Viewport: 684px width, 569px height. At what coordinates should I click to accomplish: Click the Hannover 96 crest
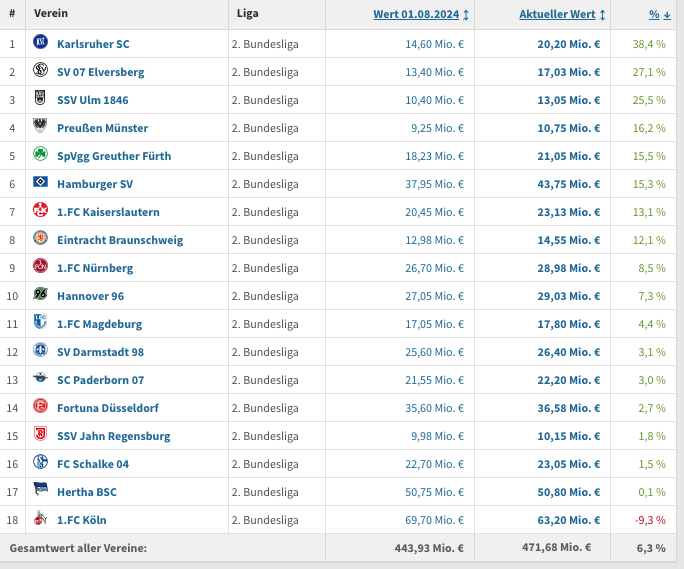point(41,294)
